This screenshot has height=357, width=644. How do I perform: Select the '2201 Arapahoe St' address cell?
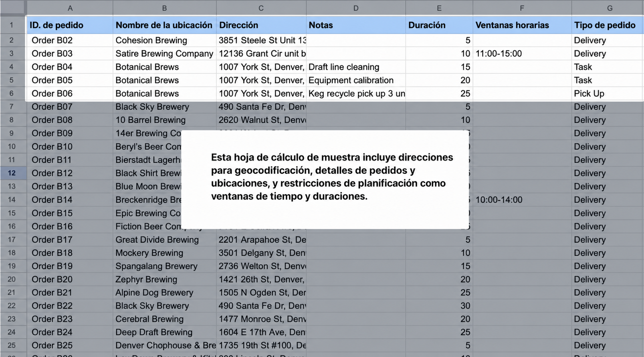click(261, 240)
